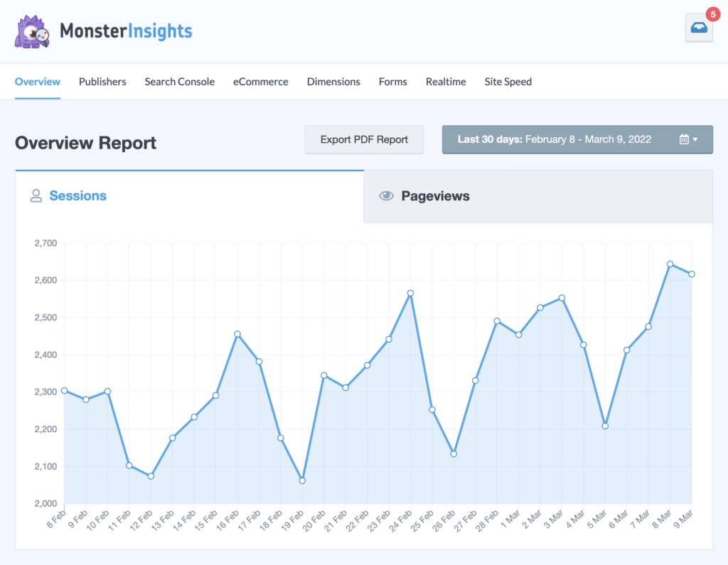Open the Search Console report

click(179, 82)
